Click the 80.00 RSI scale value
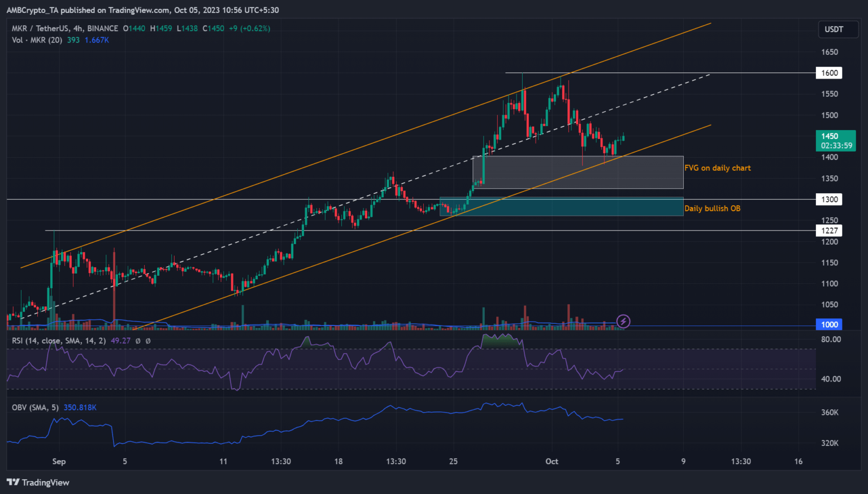This screenshot has height=494, width=868. 831,339
